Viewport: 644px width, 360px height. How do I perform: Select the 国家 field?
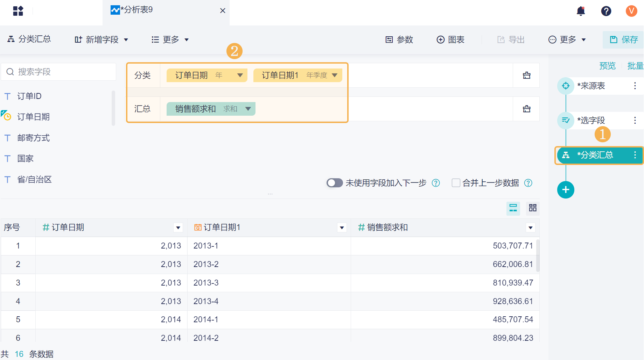[26, 159]
